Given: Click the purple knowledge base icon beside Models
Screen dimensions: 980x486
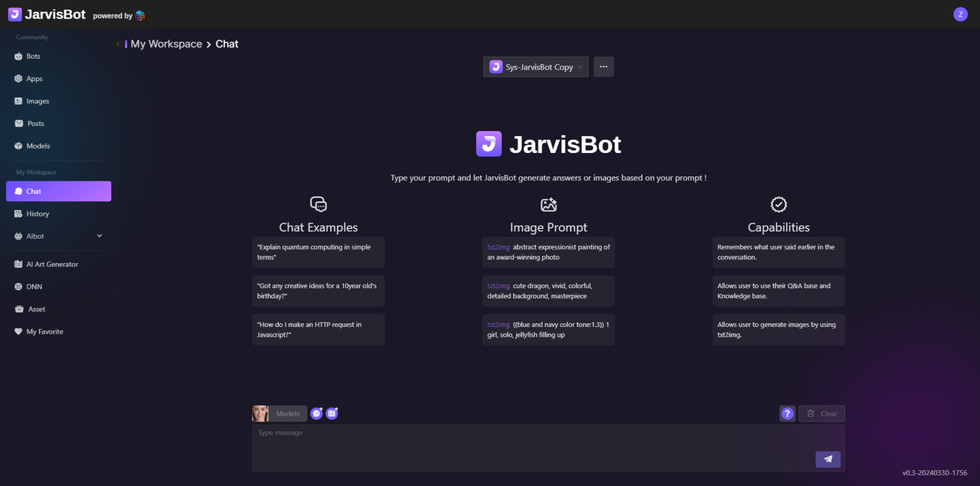Looking at the screenshot, I should click(332, 413).
